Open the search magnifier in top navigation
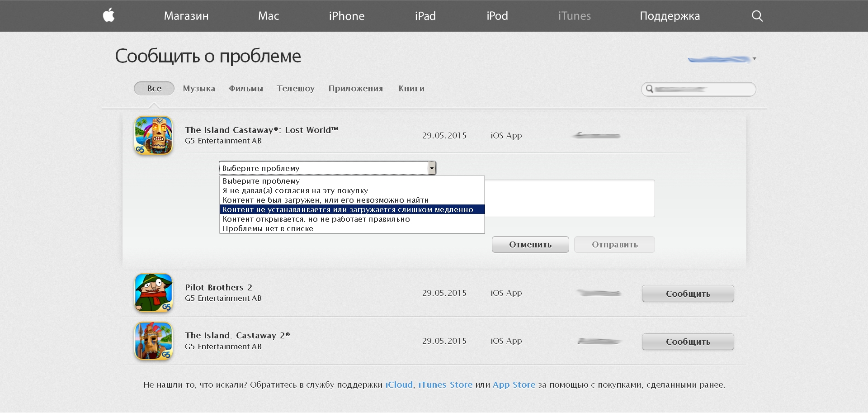The image size is (868, 413). [757, 16]
